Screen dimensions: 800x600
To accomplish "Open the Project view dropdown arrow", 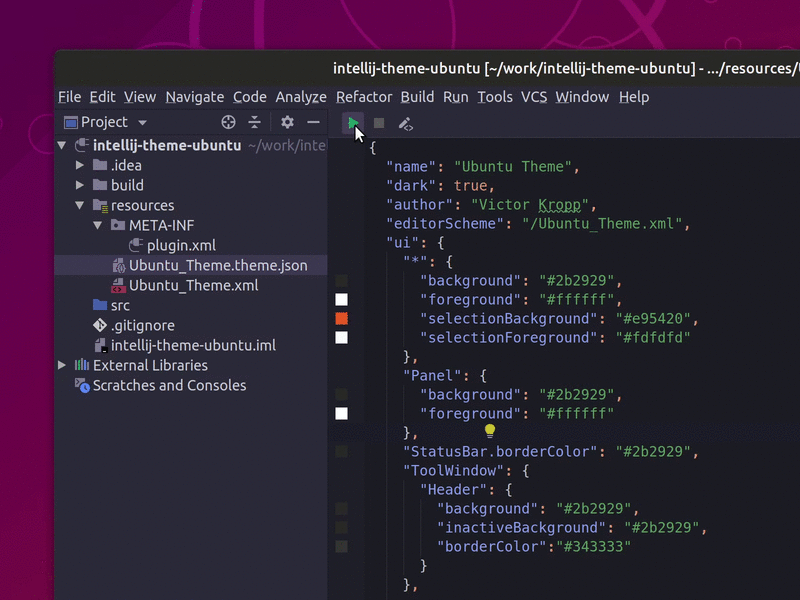I will pos(142,123).
